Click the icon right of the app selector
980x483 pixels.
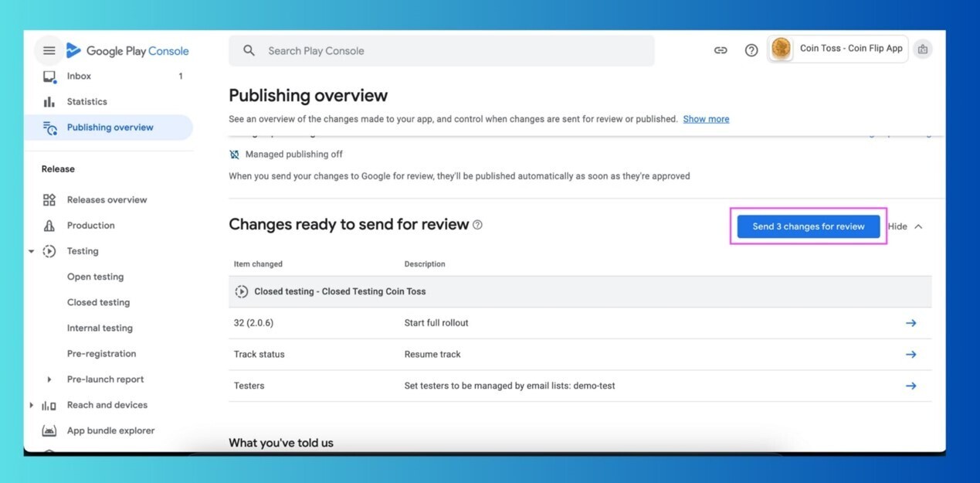click(922, 49)
